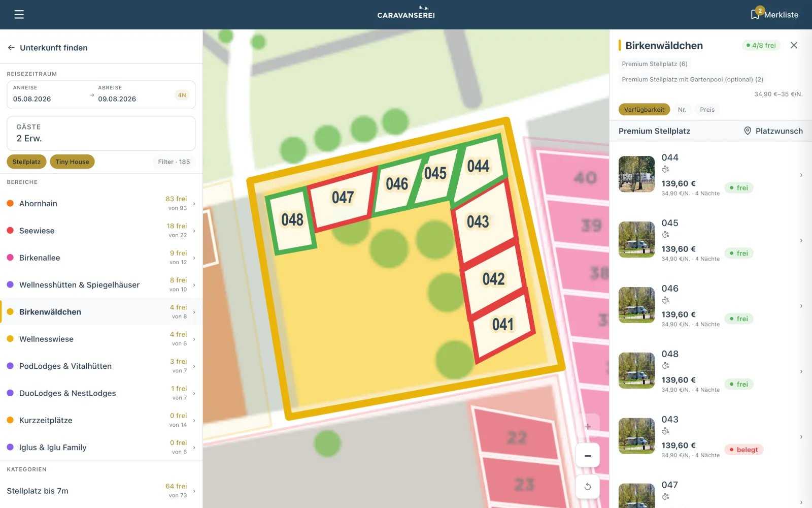Toggle Premium Stellplatz (6) category chip
This screenshot has width=812, height=508.
[654, 64]
